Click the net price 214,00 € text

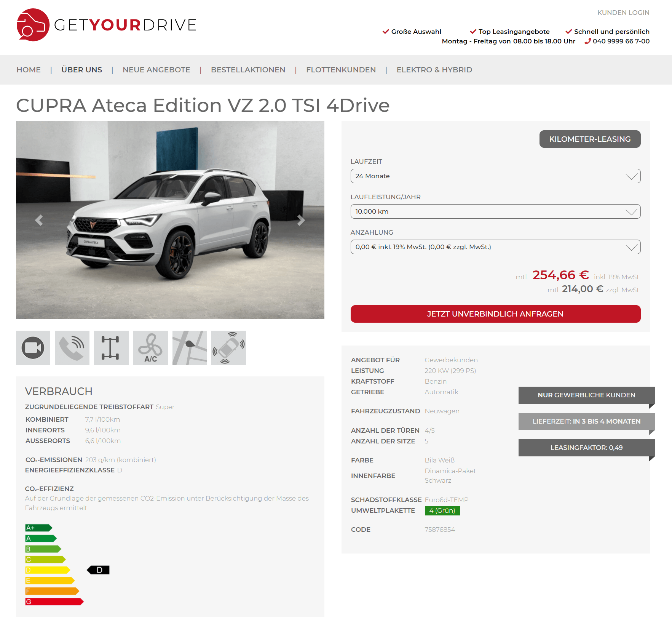pos(583,289)
